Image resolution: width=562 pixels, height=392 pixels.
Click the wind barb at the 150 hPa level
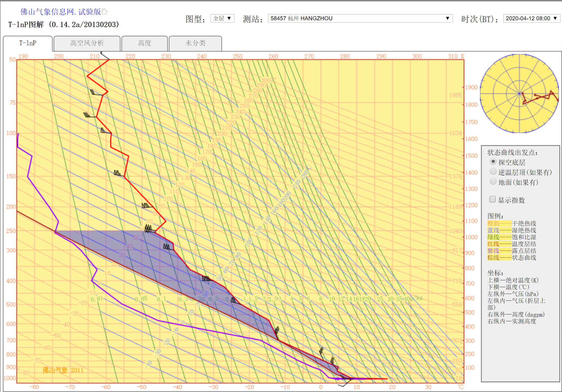coord(118,173)
